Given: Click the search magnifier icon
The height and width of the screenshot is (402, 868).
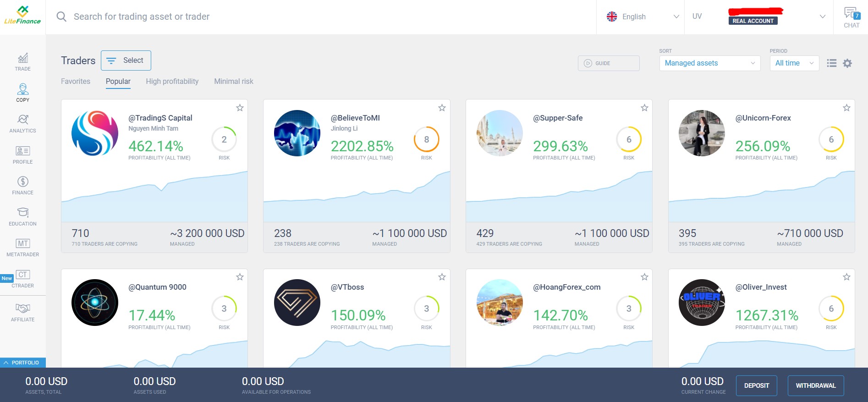Looking at the screenshot, I should [61, 17].
